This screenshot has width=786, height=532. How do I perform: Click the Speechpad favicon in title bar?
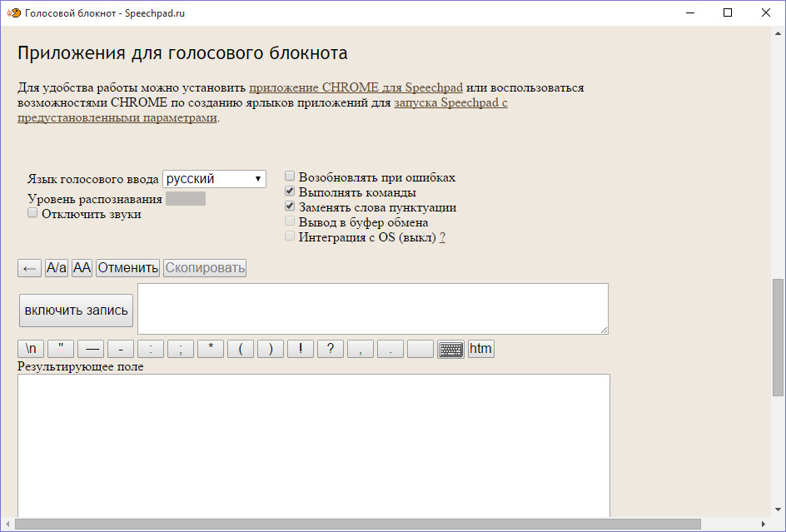[14, 13]
